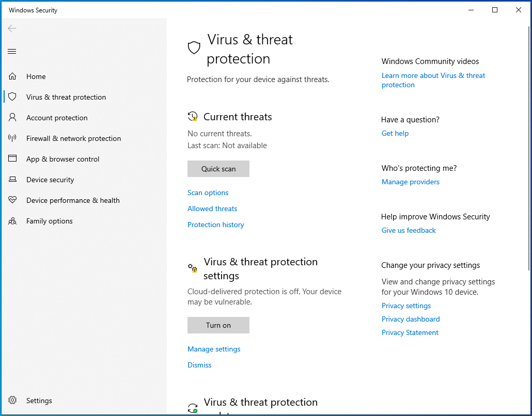Navigate to Firewall & network protection
Image resolution: width=532 pixels, height=416 pixels.
(x=73, y=138)
